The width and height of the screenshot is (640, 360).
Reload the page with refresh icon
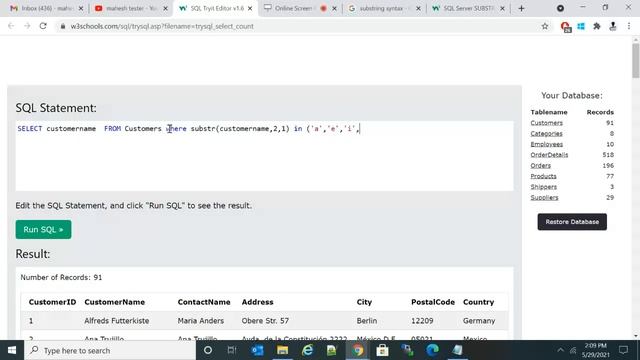pos(43,26)
